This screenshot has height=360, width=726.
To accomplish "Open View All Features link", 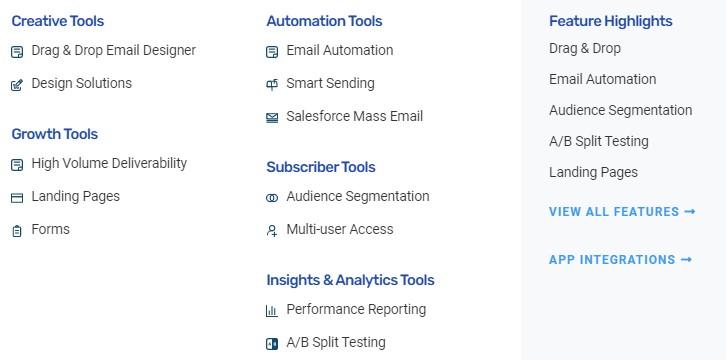I will click(x=622, y=211).
